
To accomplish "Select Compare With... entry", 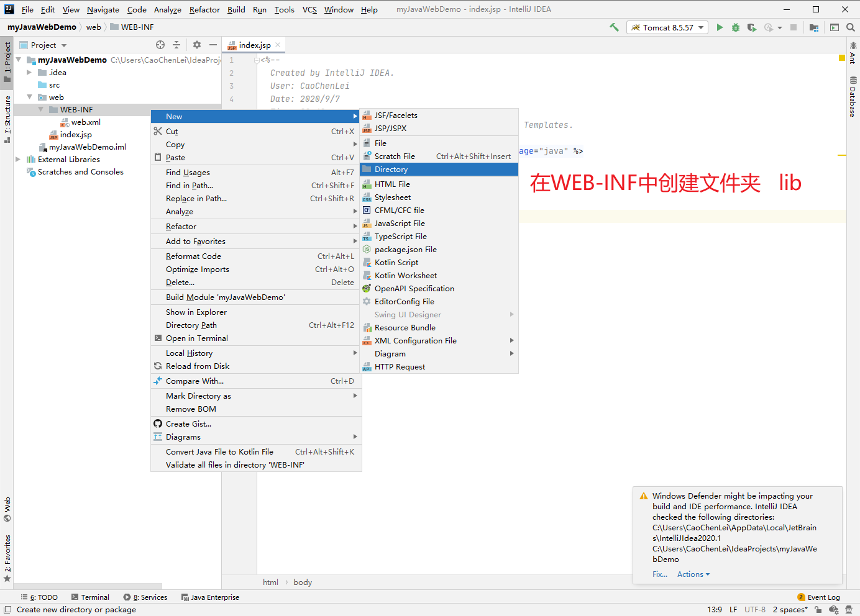I will tap(256, 381).
